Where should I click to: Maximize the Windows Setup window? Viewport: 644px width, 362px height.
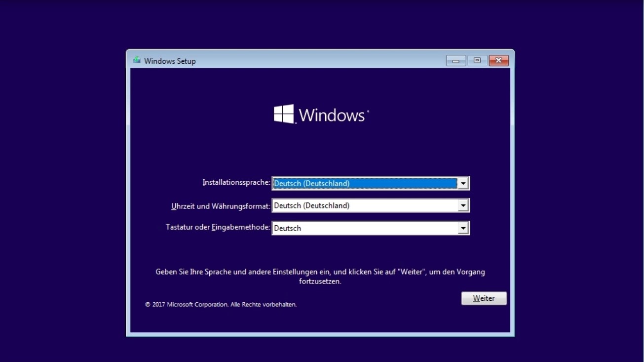point(477,61)
